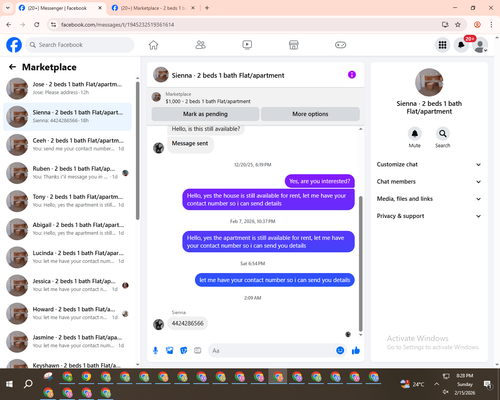
Task: View site information icon in address bar
Action: coord(53,24)
